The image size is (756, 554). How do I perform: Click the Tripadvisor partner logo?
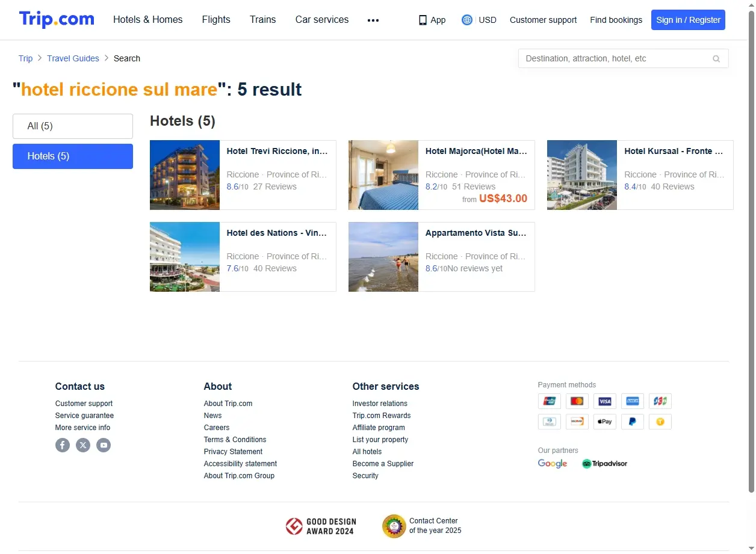click(x=604, y=464)
